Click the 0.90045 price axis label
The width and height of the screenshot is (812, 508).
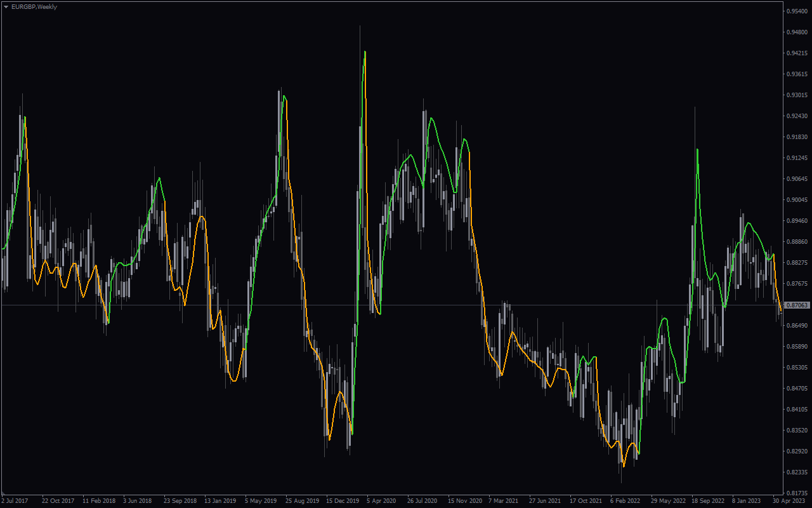797,200
